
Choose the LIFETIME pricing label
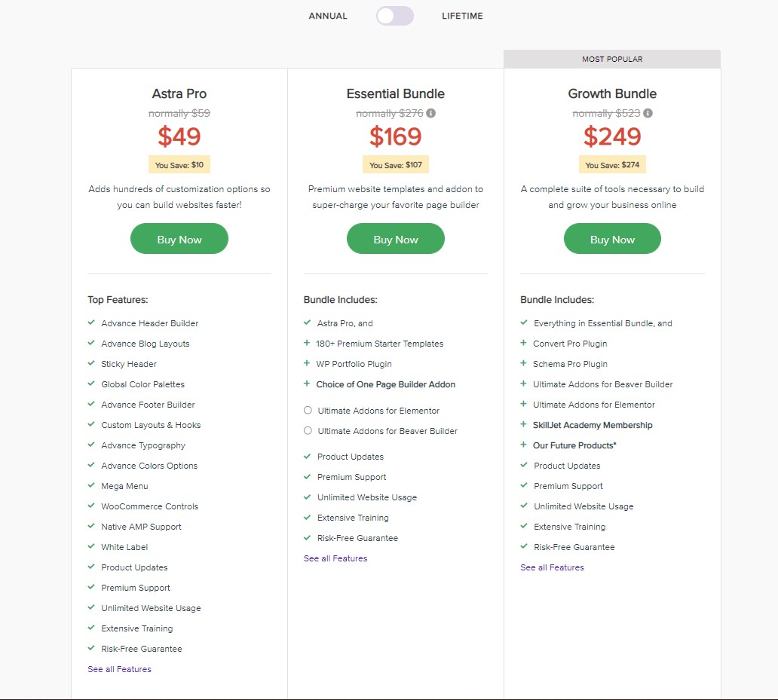[x=462, y=16]
